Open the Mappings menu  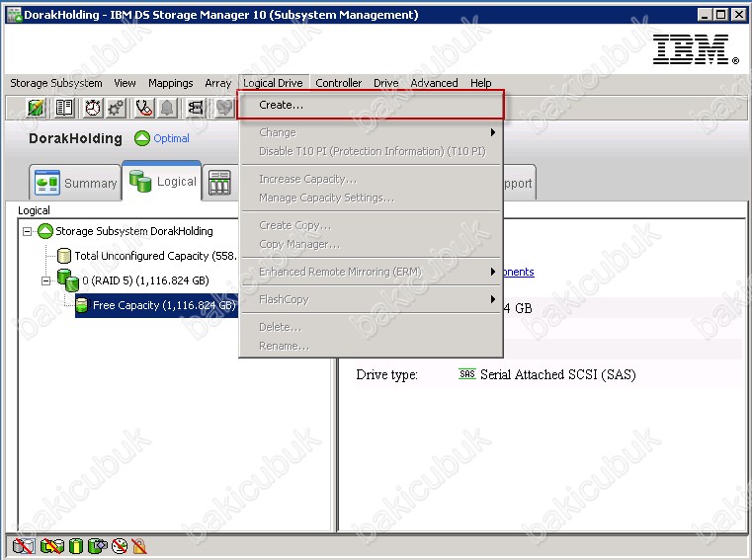coord(170,83)
